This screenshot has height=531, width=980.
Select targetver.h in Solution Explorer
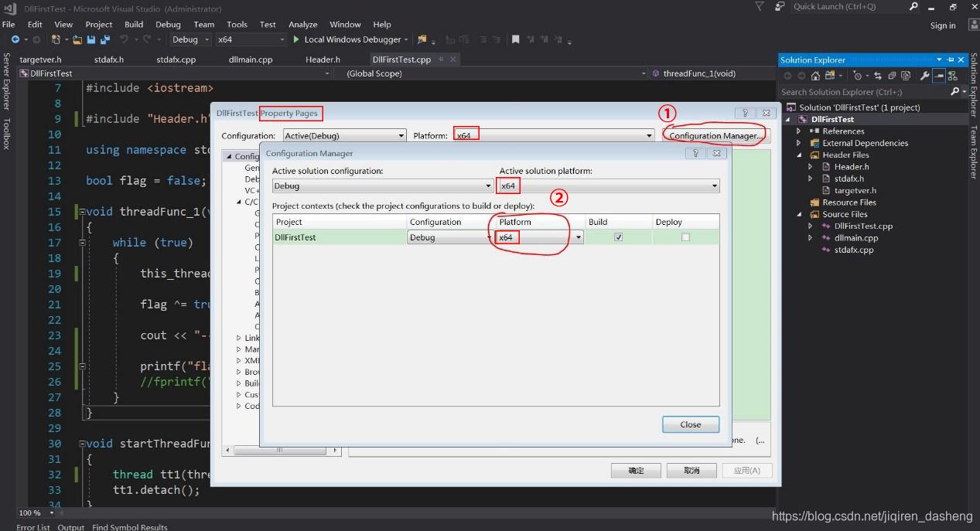pyautogui.click(x=855, y=190)
